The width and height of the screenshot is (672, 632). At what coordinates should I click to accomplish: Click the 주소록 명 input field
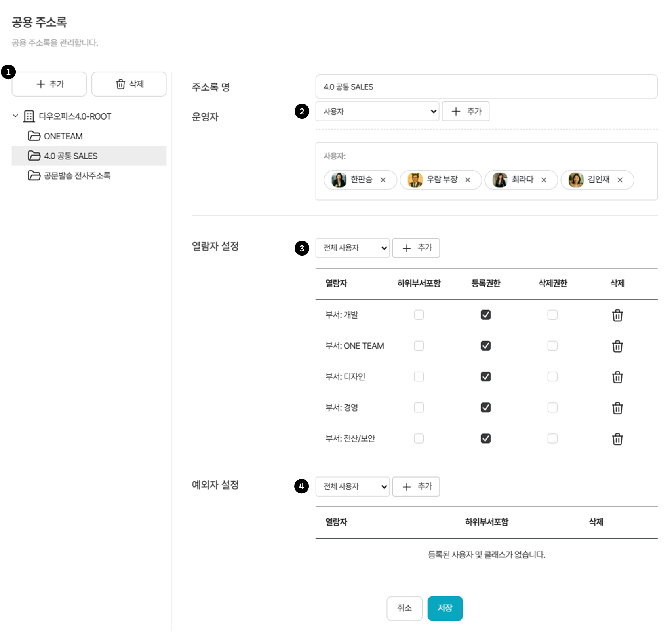(486, 87)
